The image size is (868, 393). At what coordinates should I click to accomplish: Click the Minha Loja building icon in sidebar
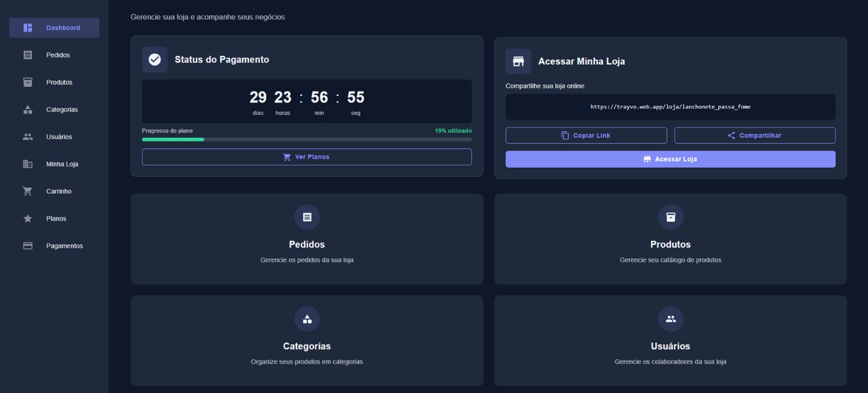click(x=28, y=164)
